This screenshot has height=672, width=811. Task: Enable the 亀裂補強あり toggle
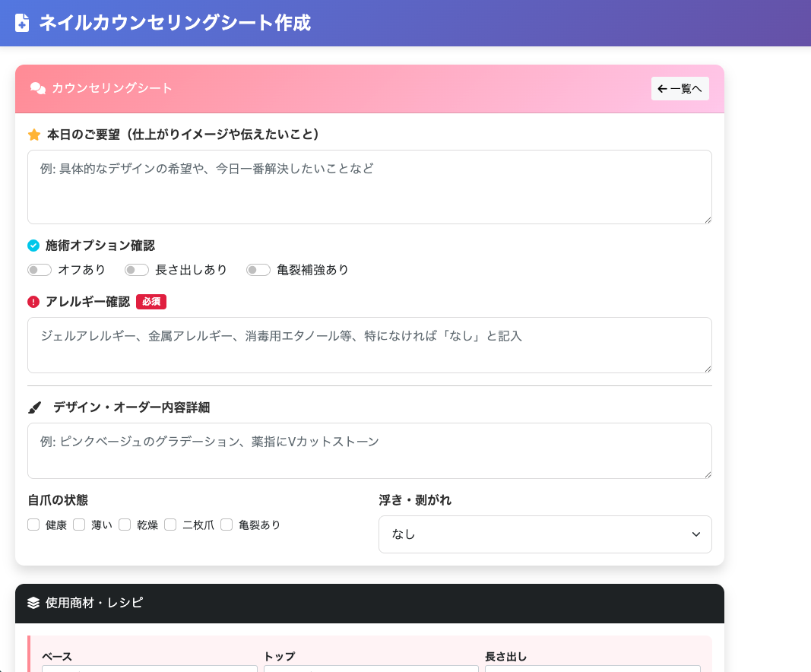point(258,270)
